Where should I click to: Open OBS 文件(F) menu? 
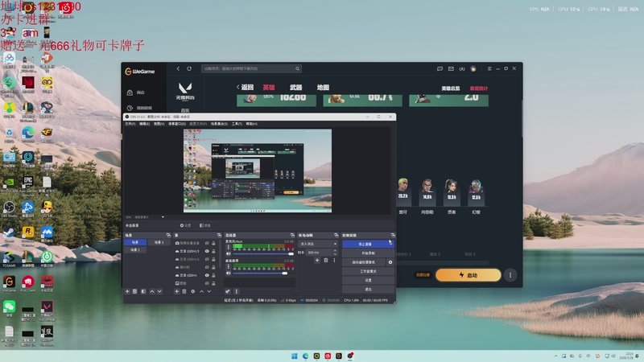point(130,124)
